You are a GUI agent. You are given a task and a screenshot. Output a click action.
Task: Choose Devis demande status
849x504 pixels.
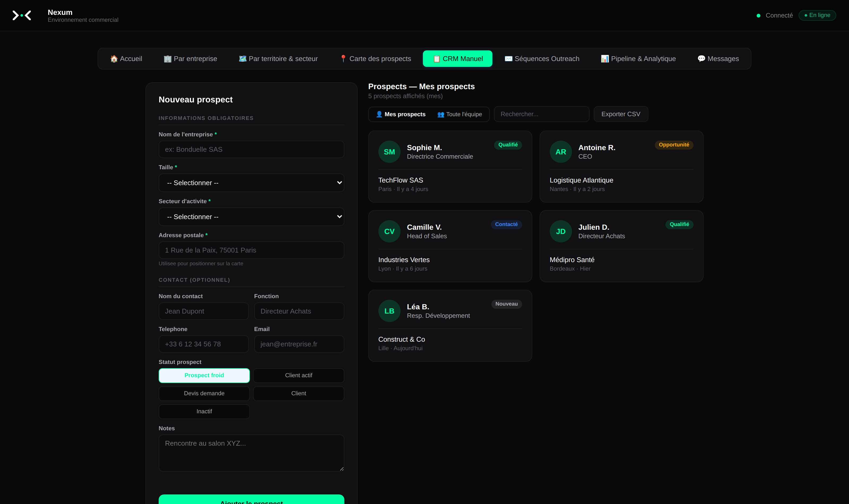click(x=204, y=393)
